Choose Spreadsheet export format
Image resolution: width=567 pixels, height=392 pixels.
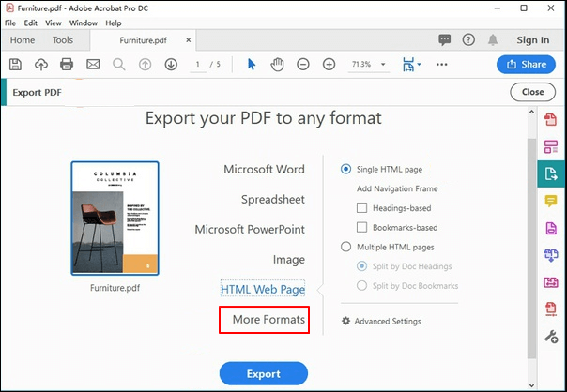point(273,200)
